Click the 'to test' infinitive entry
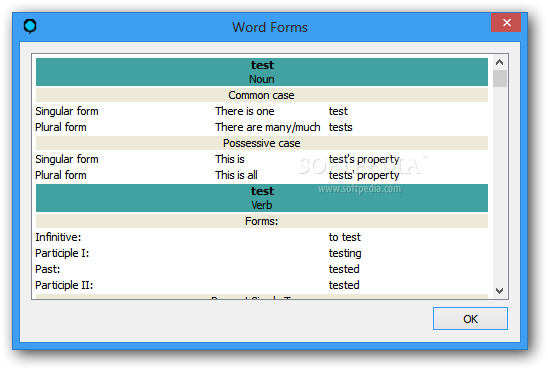This screenshot has height=370, width=548. [344, 237]
